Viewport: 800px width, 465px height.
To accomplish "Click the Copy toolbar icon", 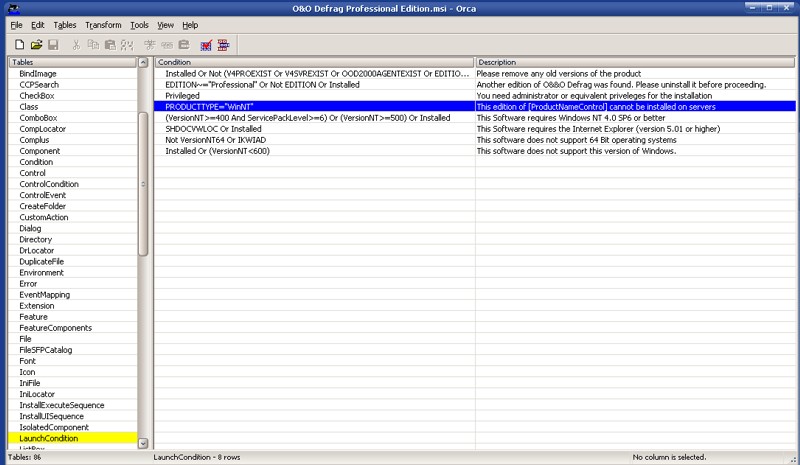I will pyautogui.click(x=93, y=45).
